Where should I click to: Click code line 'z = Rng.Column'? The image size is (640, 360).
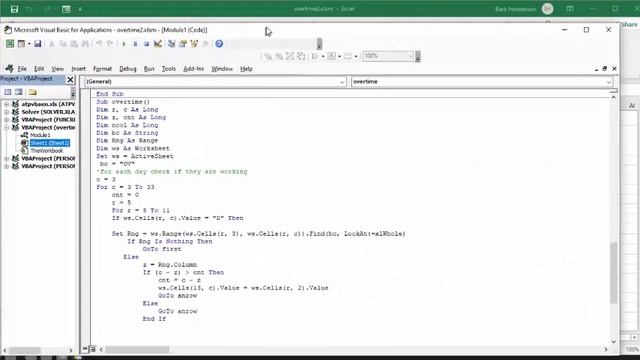pyautogui.click(x=169, y=264)
